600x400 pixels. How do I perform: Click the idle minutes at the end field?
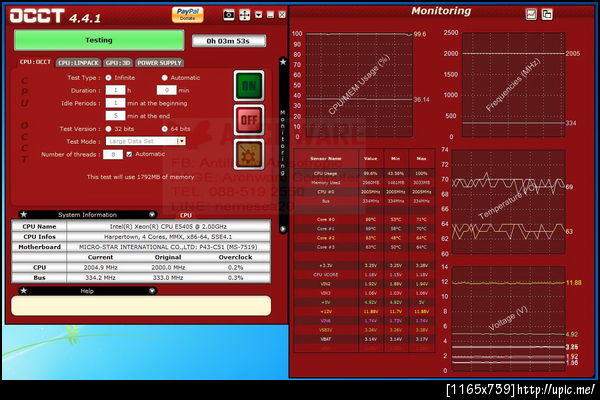click(115, 116)
